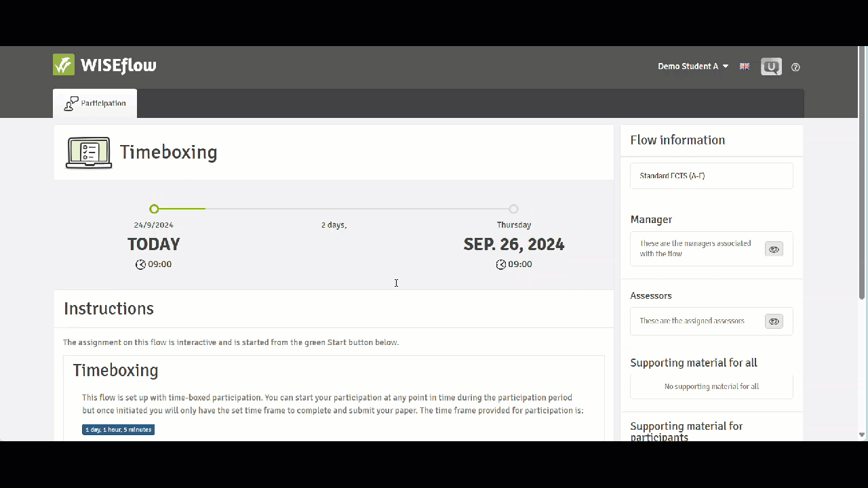Click the time frame badge

point(118,430)
